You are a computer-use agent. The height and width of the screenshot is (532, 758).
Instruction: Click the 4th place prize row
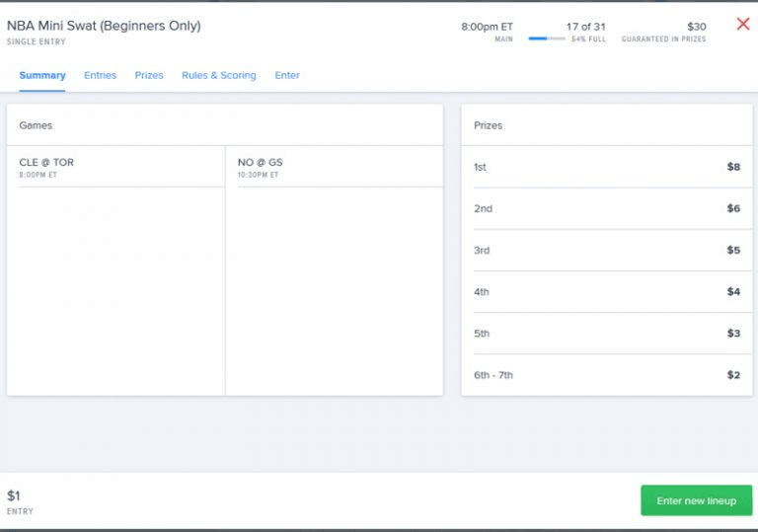point(606,291)
